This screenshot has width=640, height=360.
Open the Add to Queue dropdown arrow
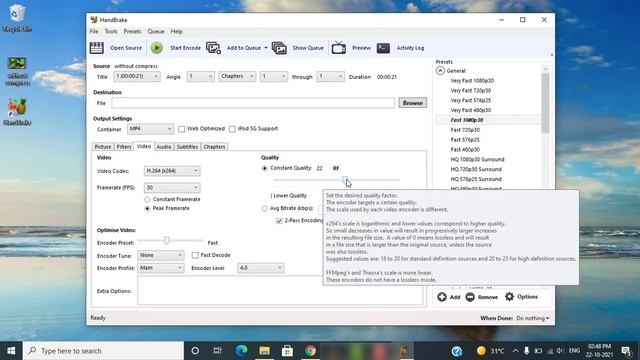point(266,48)
